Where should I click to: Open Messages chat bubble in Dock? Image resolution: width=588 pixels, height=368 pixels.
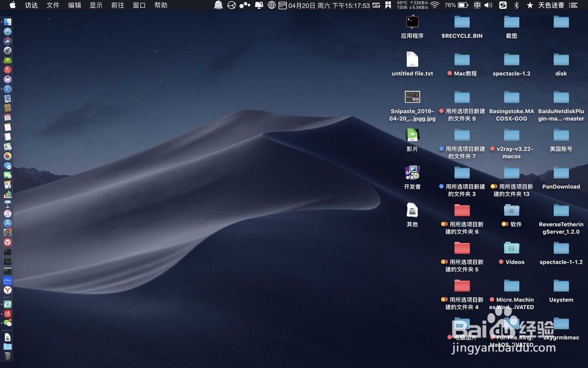8,165
